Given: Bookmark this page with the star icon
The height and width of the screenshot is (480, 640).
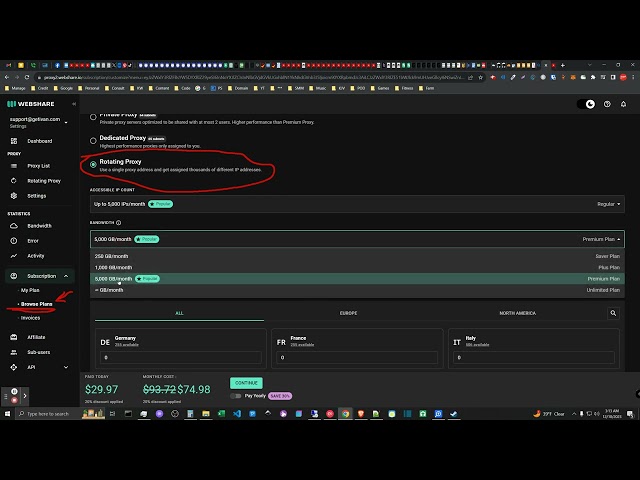Looking at the screenshot, I should point(480,77).
